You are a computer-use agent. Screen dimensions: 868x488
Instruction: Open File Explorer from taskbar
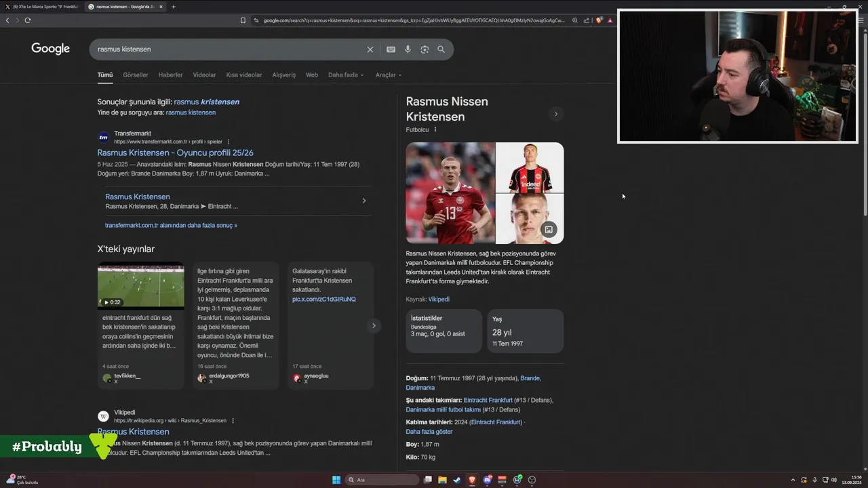(442, 480)
